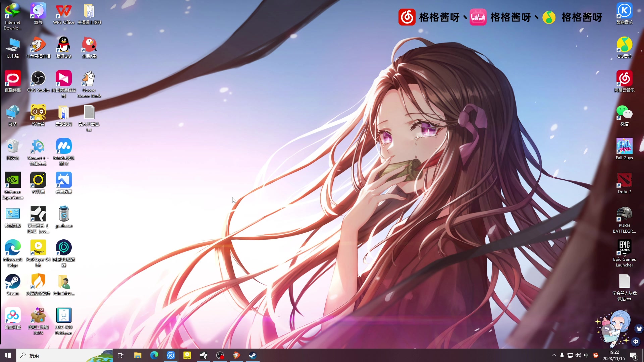The width and height of the screenshot is (644, 362).
Task: Open clock and date 19:22
Action: click(x=613, y=355)
